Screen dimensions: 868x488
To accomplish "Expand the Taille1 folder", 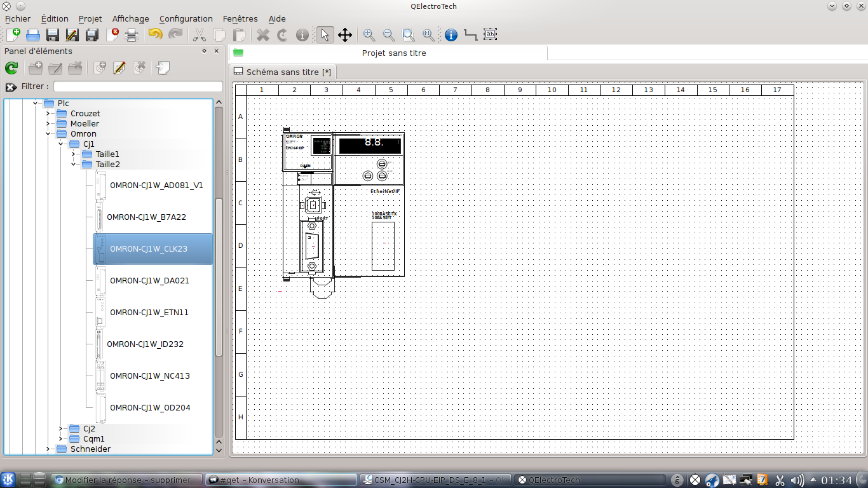I will tap(74, 154).
